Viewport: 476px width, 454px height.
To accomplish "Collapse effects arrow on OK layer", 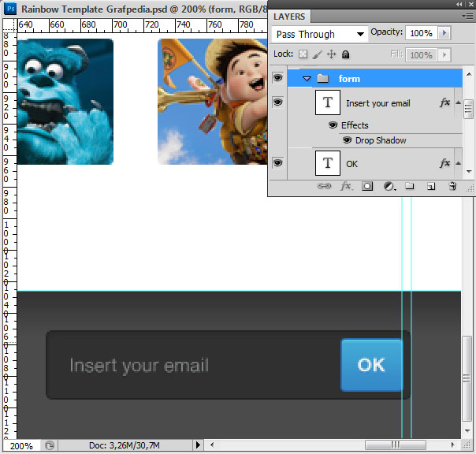I will 458,163.
